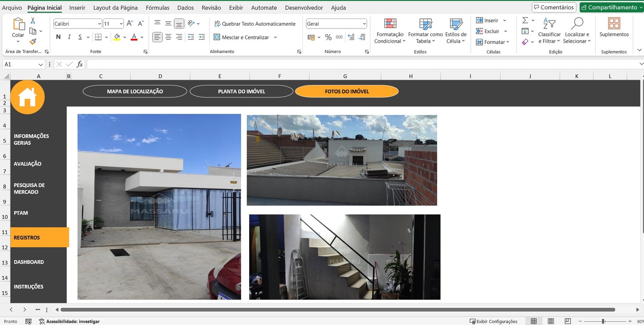
Task: Toggle Quebrar Texto Automaticamente
Action: [x=255, y=24]
